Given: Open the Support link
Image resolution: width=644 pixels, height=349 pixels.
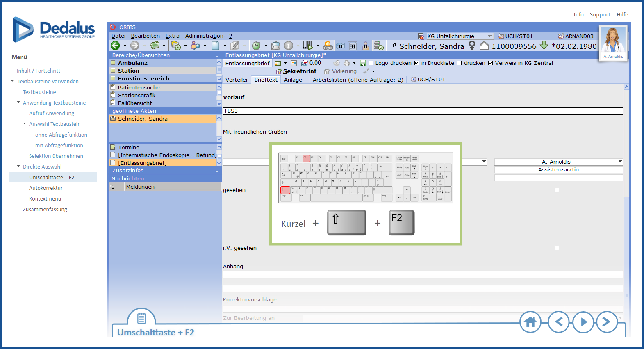Looking at the screenshot, I should click(x=600, y=15).
